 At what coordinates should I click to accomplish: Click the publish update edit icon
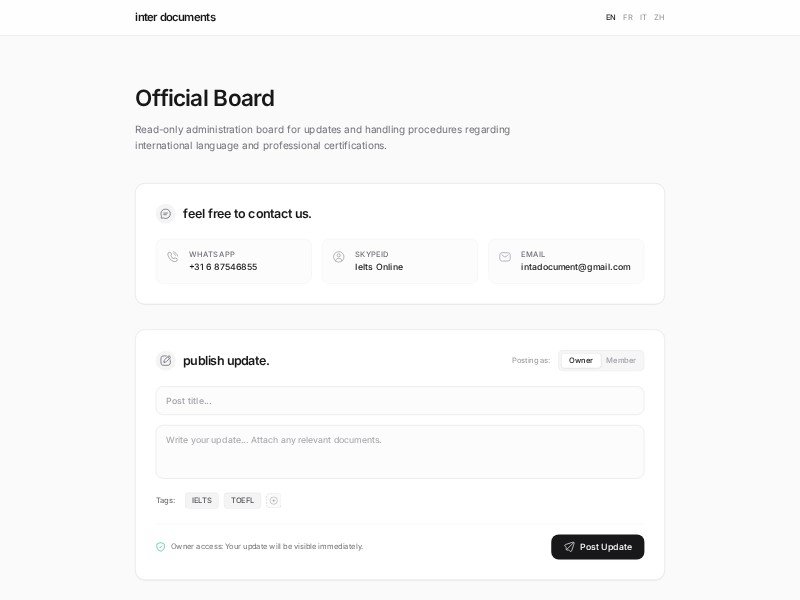coord(166,361)
